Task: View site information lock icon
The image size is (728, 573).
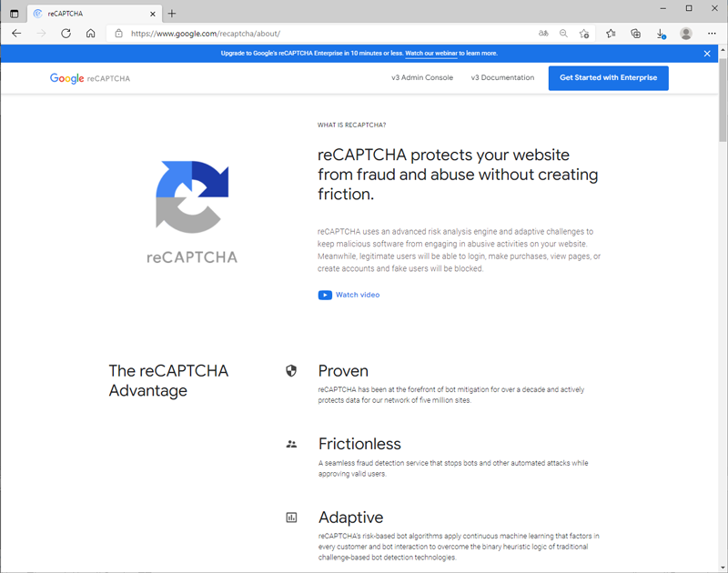Action: point(119,34)
